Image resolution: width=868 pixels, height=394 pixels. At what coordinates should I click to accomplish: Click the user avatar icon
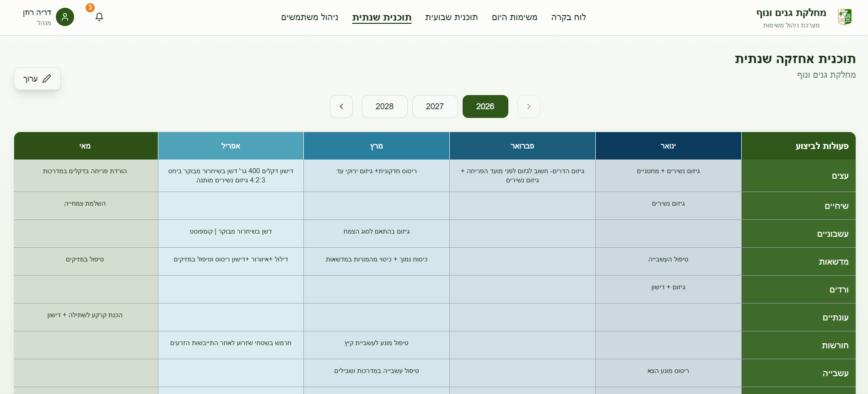[x=65, y=17]
